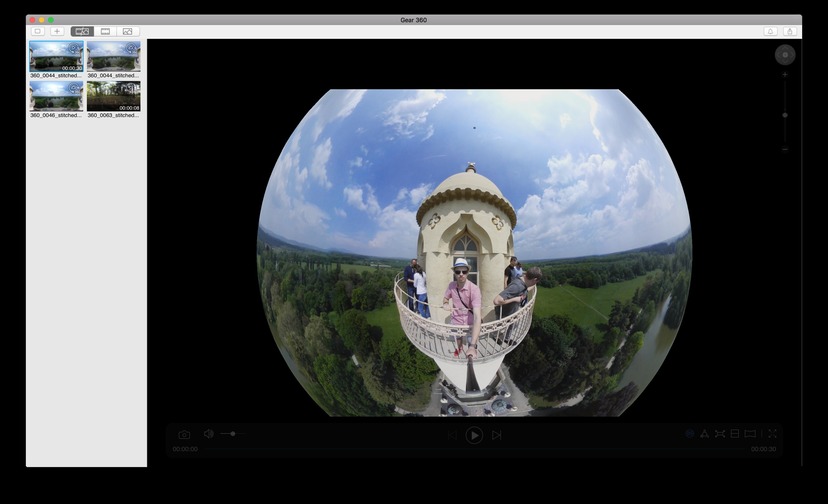The image size is (828, 504).
Task: Toggle the blue 360 view mode button
Action: [690, 434]
